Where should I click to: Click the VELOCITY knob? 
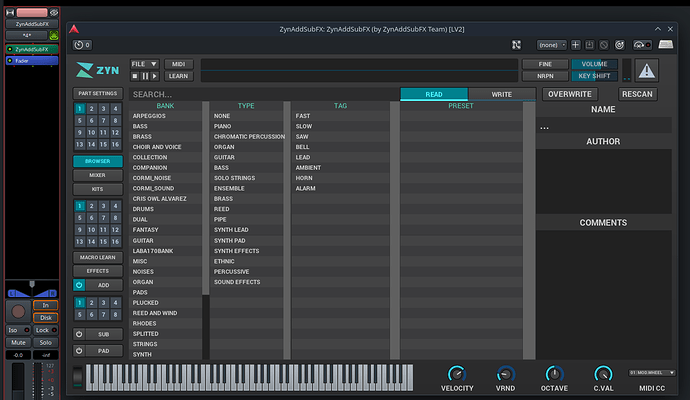coord(457,373)
